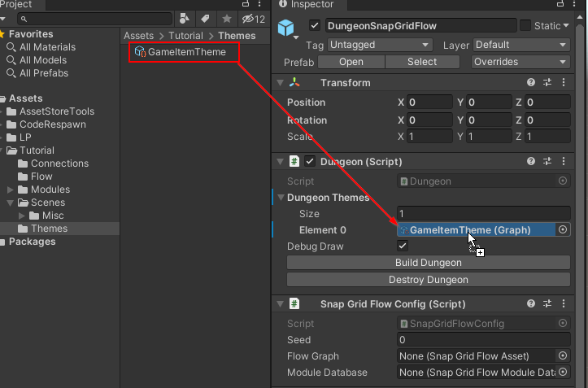This screenshot has height=388, width=588.
Task: Click object picker for Module Database field
Action: (x=563, y=373)
